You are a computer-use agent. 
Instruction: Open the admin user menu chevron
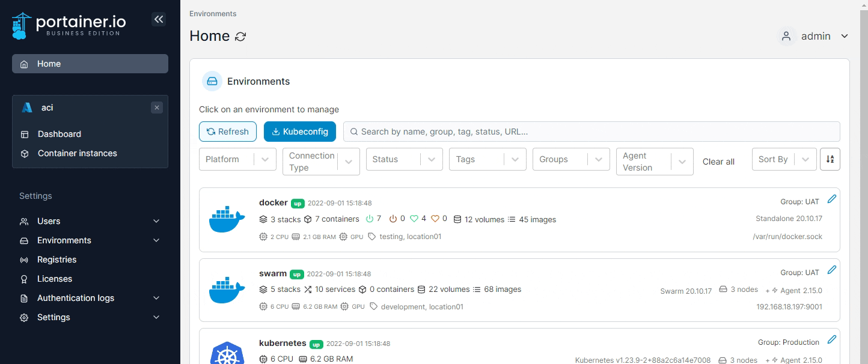(x=845, y=36)
